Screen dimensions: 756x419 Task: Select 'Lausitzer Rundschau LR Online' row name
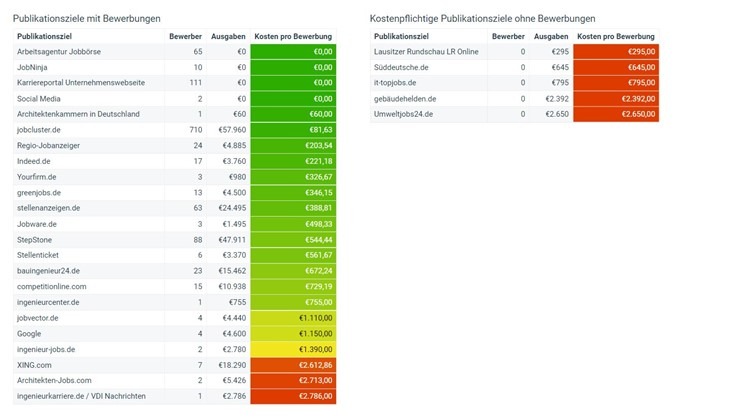(x=426, y=52)
